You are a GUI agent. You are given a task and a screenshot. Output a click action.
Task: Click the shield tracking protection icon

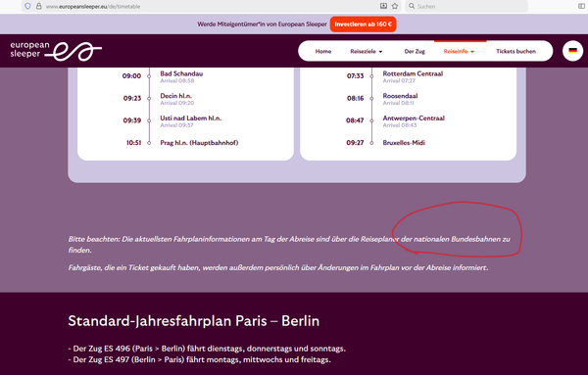pos(27,6)
